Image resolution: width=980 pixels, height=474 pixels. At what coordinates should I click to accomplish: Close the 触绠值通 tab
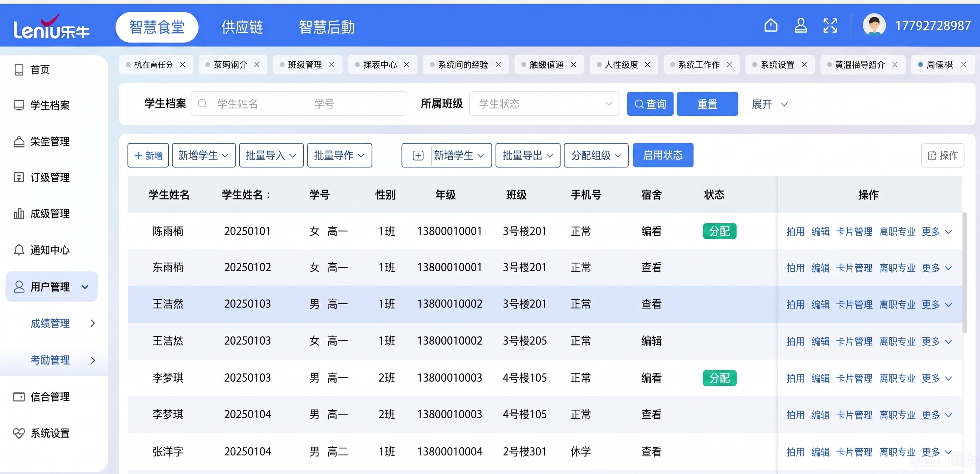[573, 64]
